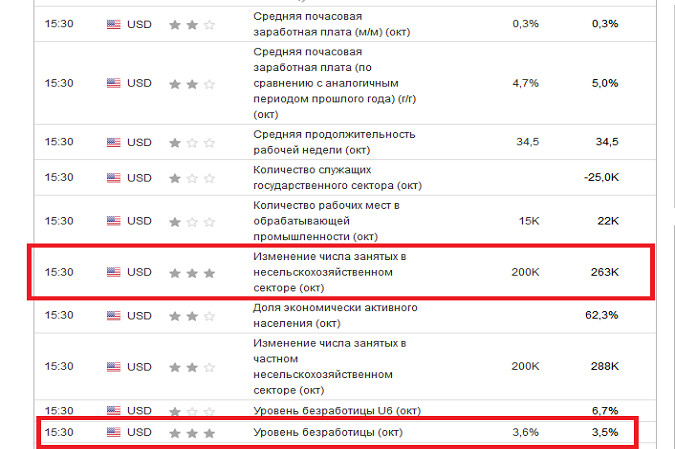This screenshot has height=449, width=675.
Task: Click US flag in Количество служащих государственного сектора row
Action: 113,178
